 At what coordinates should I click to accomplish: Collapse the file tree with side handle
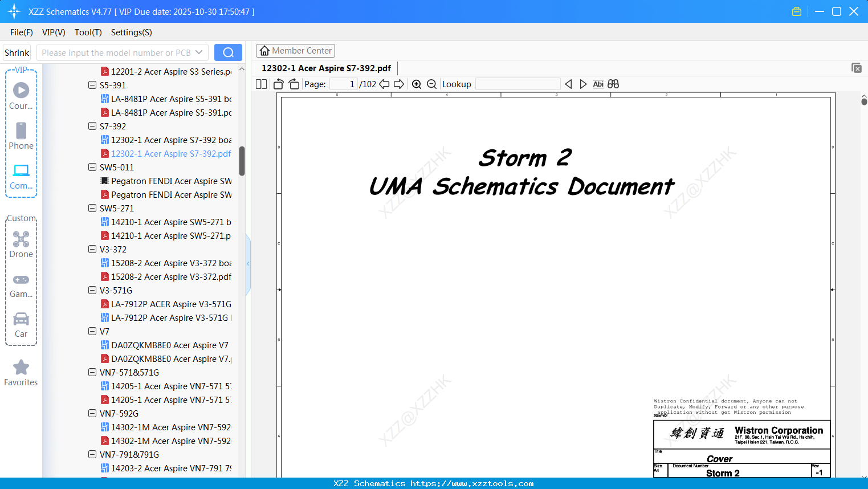click(248, 264)
